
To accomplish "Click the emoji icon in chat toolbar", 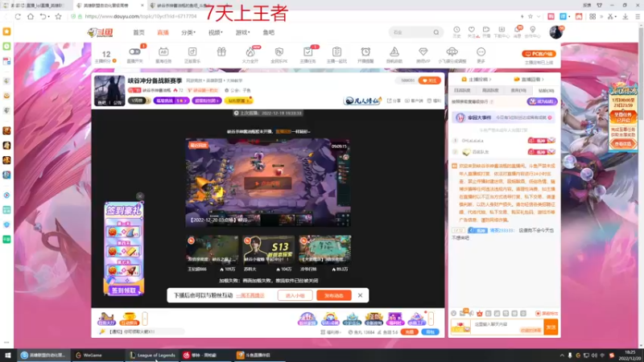I will click(453, 313).
